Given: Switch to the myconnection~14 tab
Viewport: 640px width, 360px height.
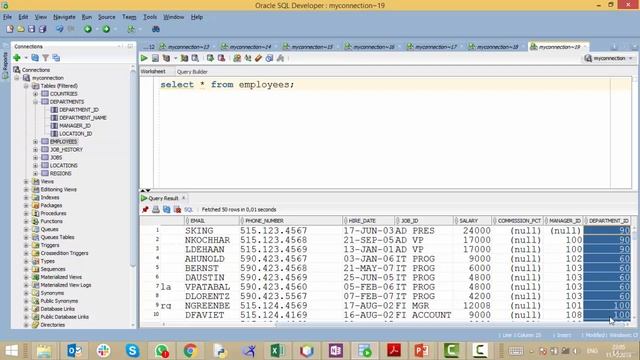Looking at the screenshot, I should point(247,47).
